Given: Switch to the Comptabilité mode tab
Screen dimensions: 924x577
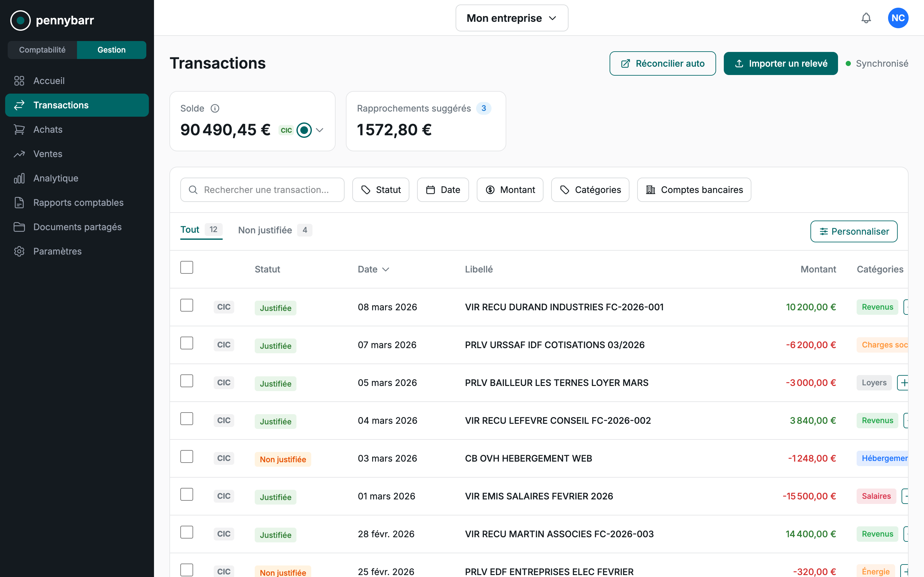Looking at the screenshot, I should [x=42, y=50].
